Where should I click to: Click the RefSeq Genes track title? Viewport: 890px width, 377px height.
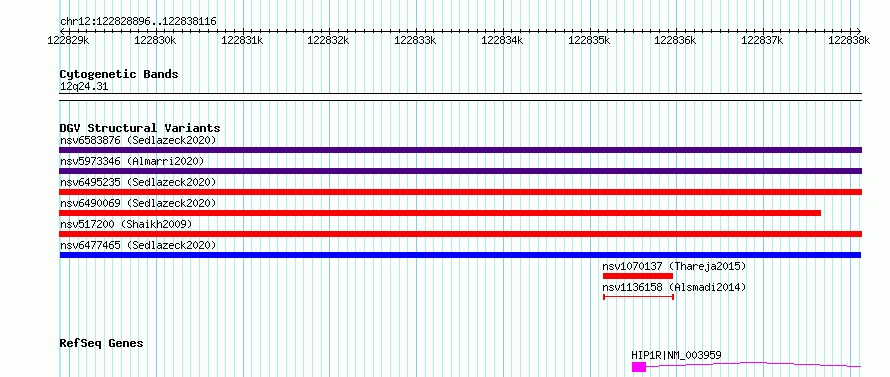click(x=102, y=344)
